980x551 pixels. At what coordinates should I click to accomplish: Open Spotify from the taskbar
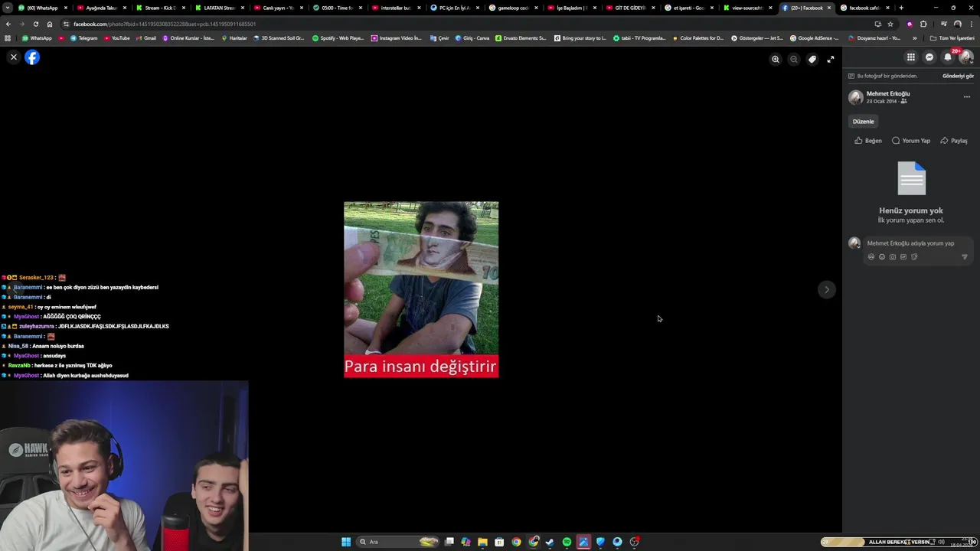tap(567, 542)
